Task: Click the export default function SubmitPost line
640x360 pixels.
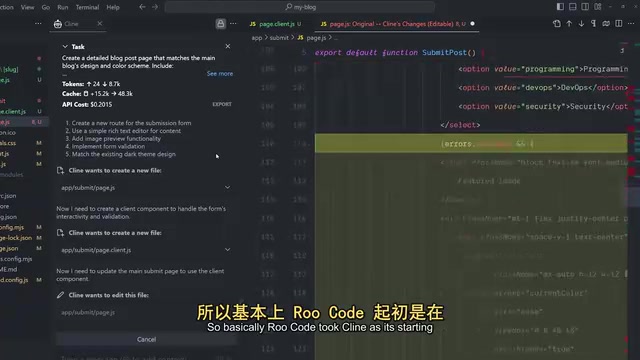Action: tap(395, 52)
